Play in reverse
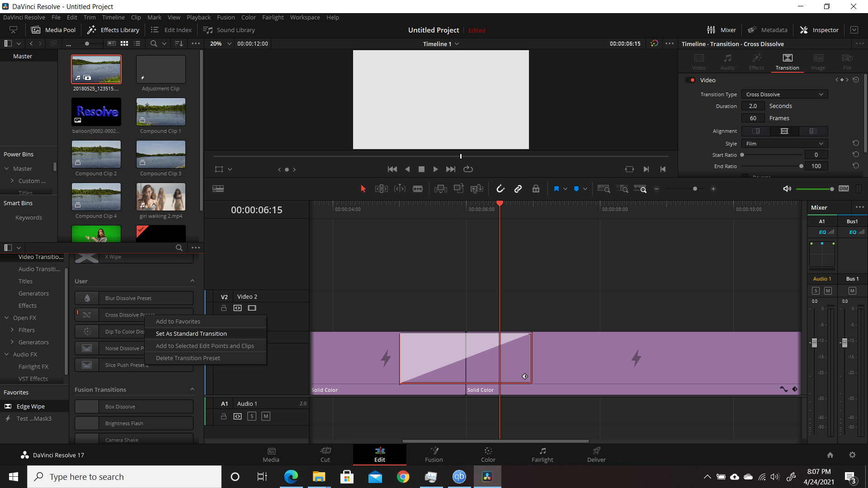868x488 pixels. [x=407, y=169]
